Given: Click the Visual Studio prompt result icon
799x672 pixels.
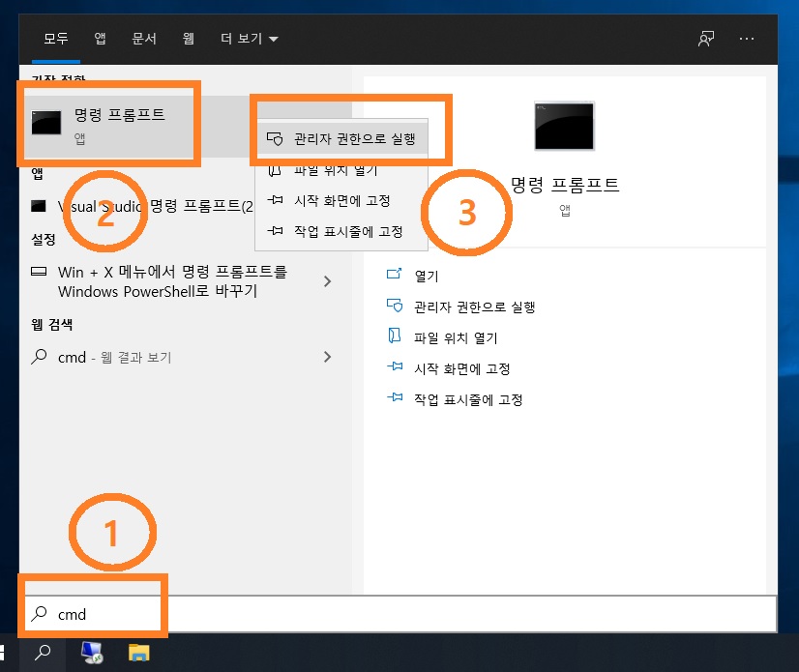Looking at the screenshot, I should click(x=39, y=206).
